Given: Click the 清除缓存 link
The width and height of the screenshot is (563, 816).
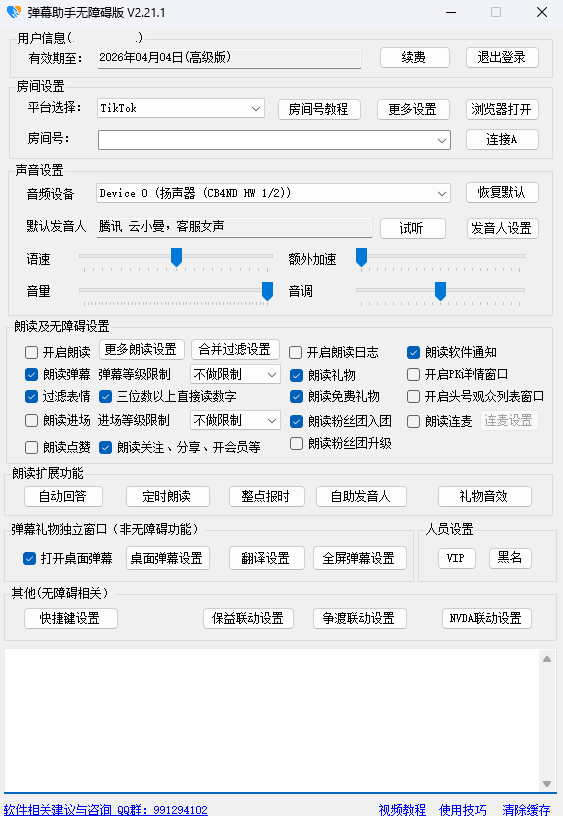Looking at the screenshot, I should click(x=526, y=809).
